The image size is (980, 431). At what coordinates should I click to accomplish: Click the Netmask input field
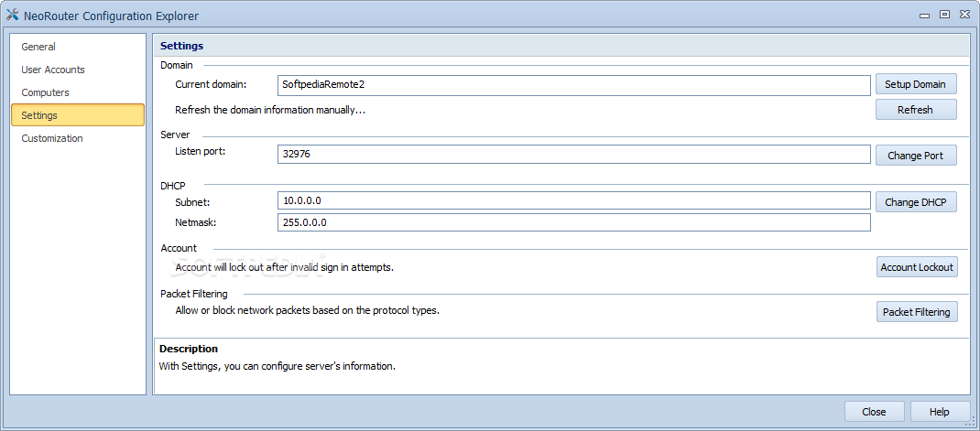573,222
